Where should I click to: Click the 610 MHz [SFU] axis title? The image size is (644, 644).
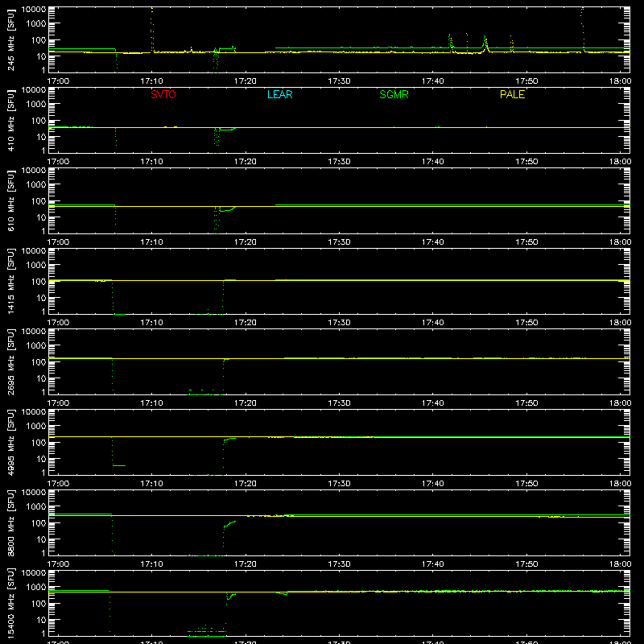(11, 200)
